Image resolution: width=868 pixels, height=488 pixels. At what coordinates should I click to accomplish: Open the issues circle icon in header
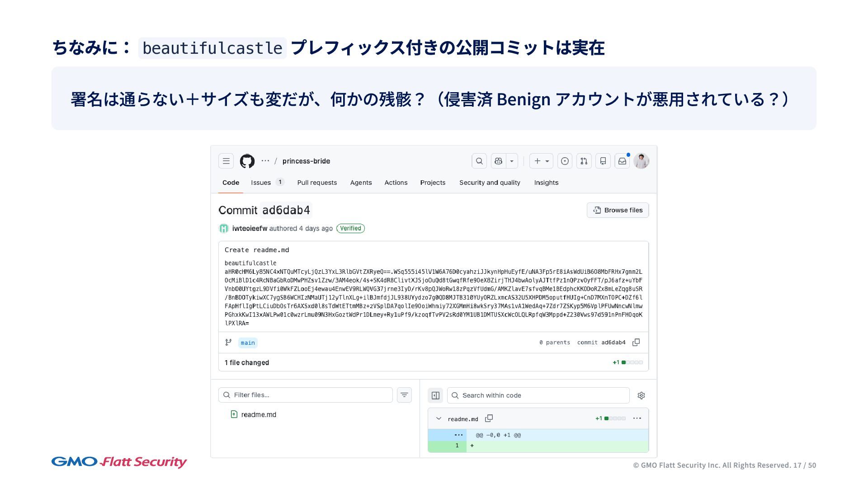coord(565,161)
